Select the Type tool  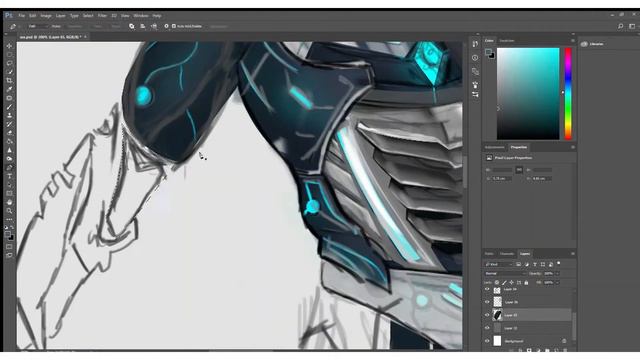(9, 176)
